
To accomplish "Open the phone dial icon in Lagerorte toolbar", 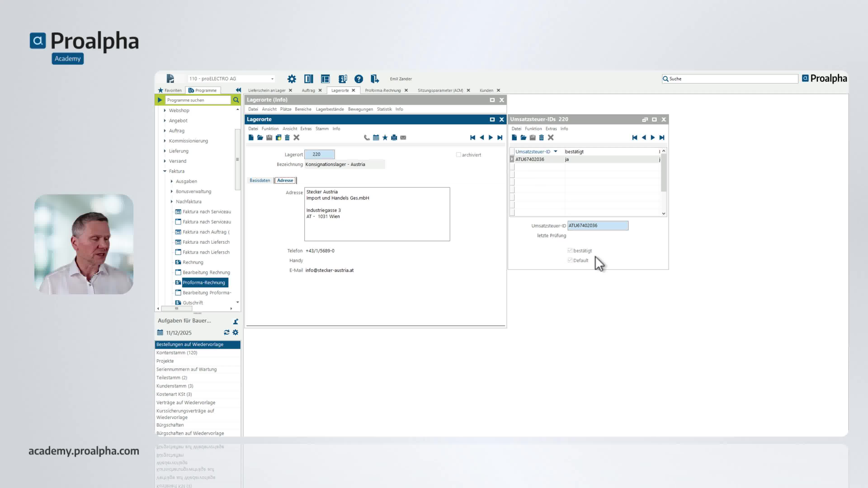I will 366,137.
